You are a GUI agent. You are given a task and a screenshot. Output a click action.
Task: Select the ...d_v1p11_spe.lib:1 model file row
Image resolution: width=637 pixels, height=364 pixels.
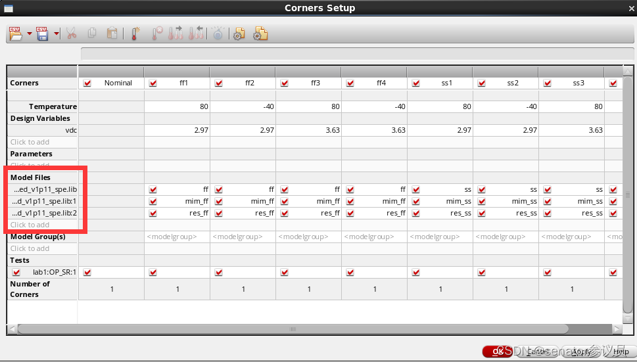tap(42, 201)
